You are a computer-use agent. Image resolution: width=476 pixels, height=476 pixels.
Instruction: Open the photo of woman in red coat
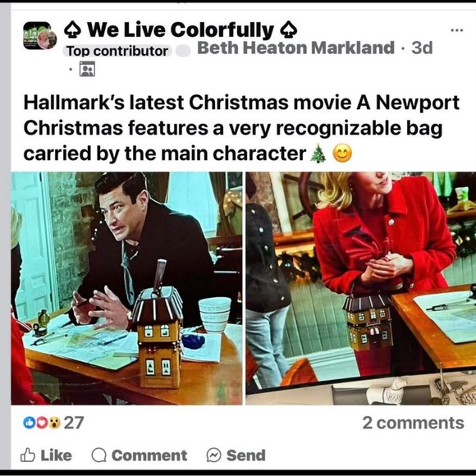tap(360, 288)
